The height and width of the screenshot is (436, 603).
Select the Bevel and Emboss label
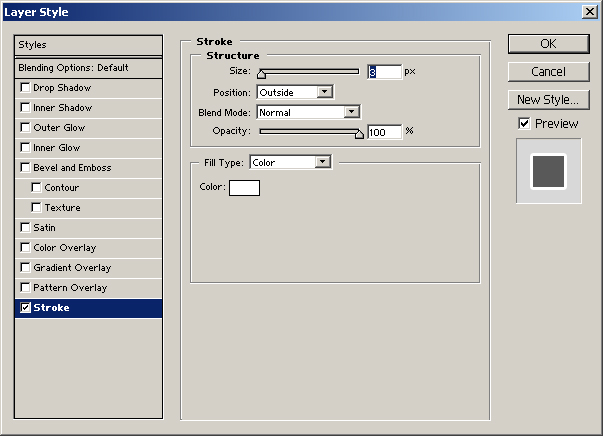tap(72, 168)
